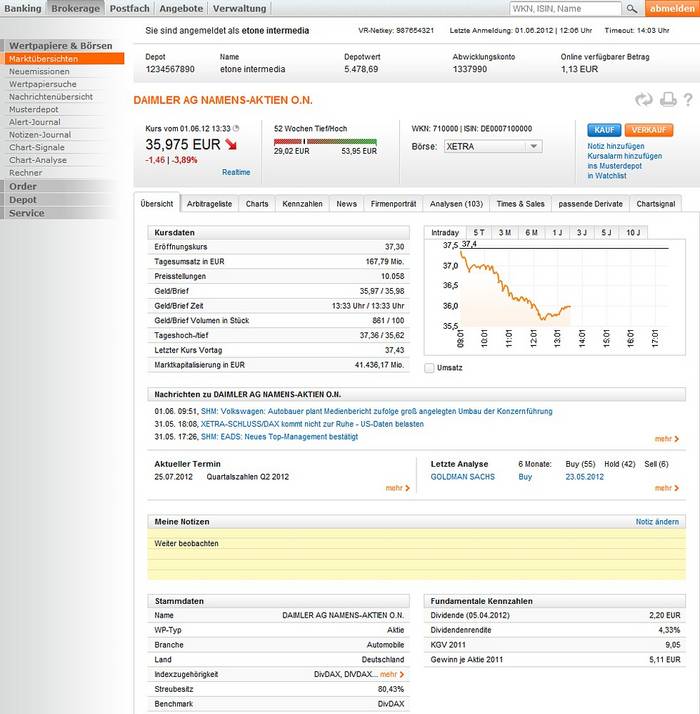
Task: Click the clock icon beside Kurs timestamp
Action: [x=236, y=129]
